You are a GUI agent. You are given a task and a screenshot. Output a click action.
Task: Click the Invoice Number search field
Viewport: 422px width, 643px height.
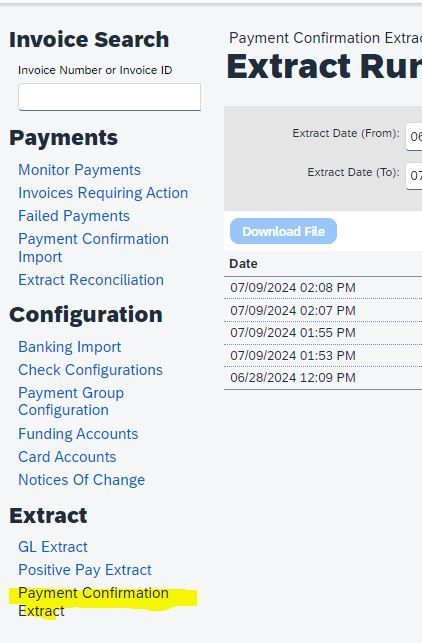(109, 97)
